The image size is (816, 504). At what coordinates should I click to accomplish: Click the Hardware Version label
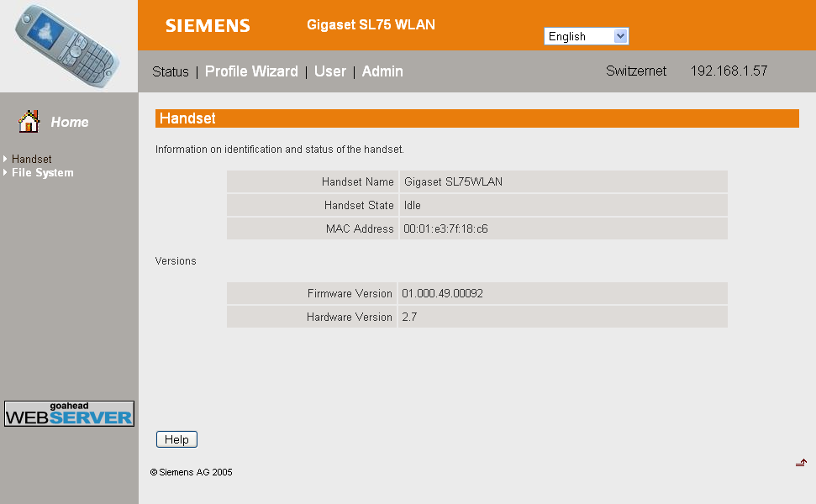pos(350,317)
